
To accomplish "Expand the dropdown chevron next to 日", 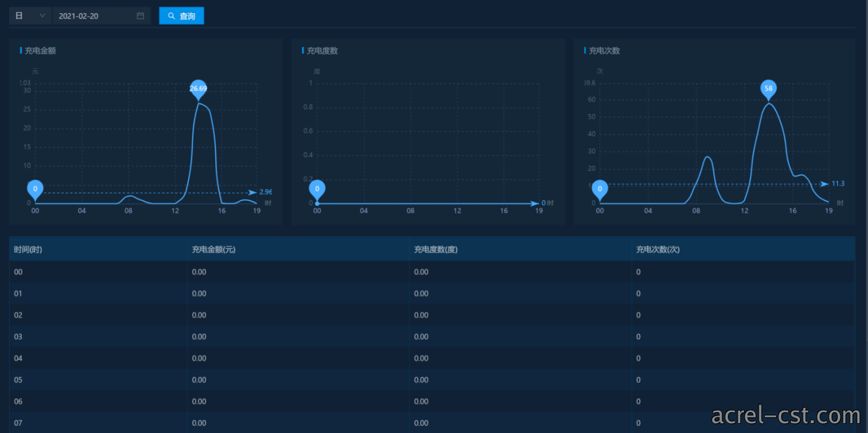I will 43,15.
